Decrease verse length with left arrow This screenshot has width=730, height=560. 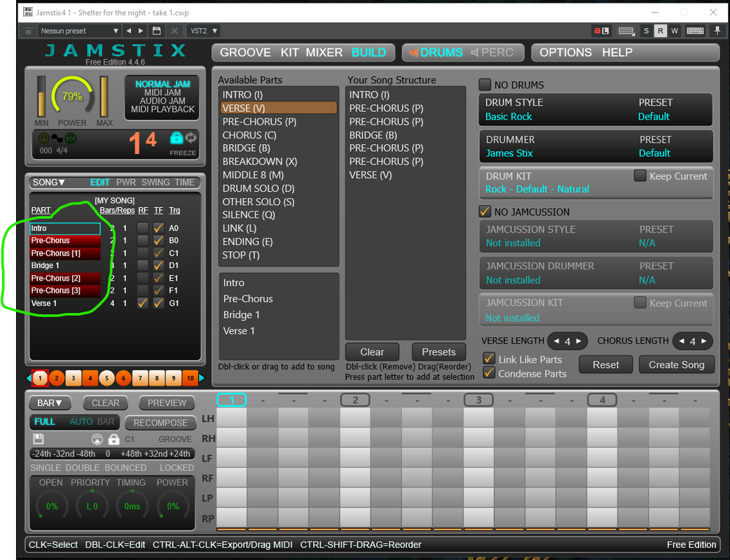556,341
